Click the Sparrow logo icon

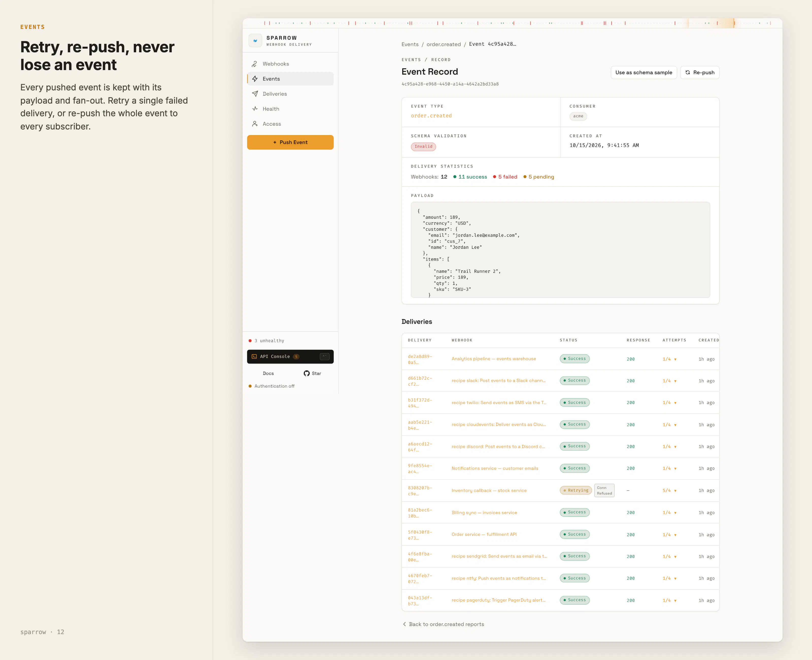coord(255,41)
